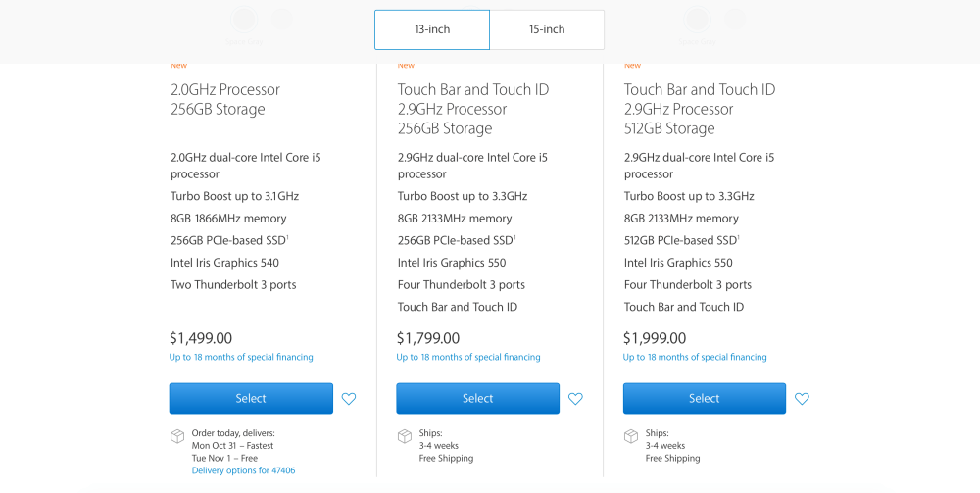Save the $1,999.00 model using heart icon
This screenshot has height=493, width=980.
[802, 399]
